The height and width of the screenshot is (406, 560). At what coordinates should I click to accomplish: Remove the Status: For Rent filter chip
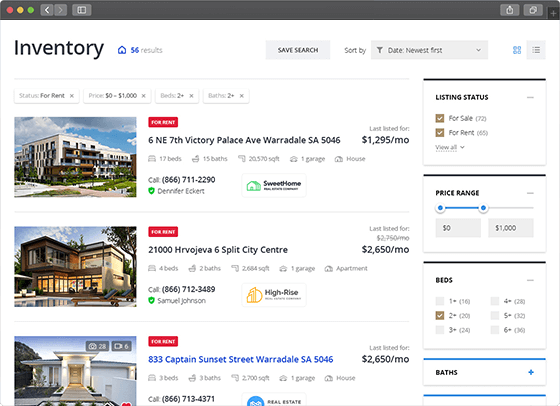[72, 96]
